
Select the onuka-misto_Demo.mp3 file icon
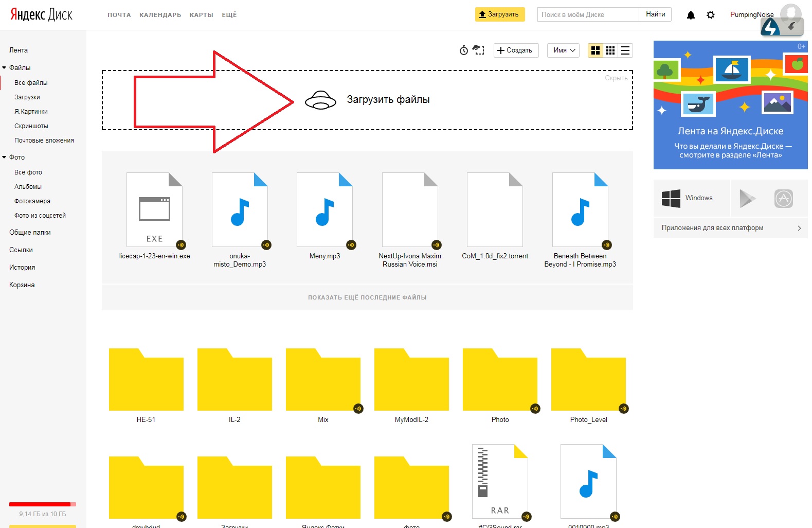pos(240,209)
